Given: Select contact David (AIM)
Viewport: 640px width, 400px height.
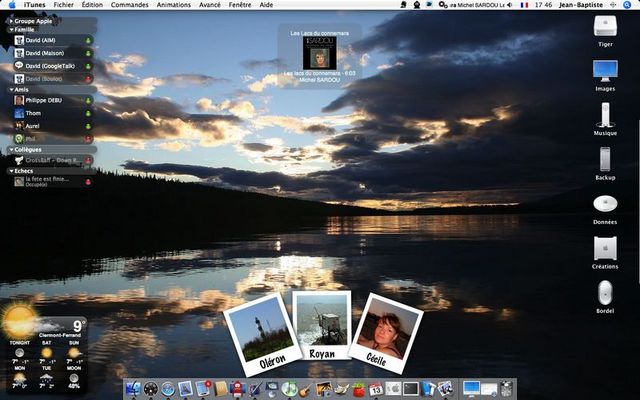Looking at the screenshot, I should point(53,40).
